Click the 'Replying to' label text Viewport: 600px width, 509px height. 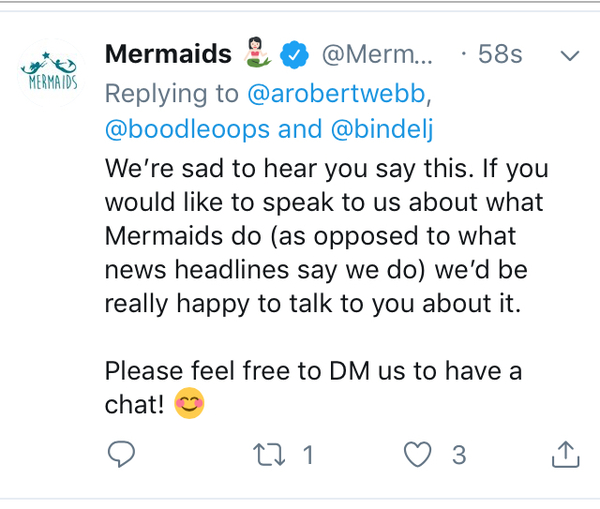tap(171, 93)
